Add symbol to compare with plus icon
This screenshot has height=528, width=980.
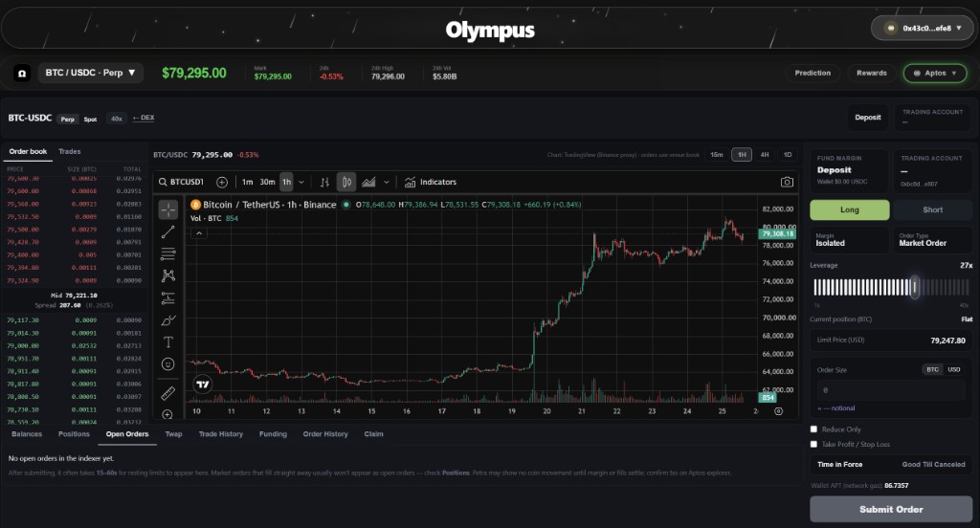coord(222,182)
